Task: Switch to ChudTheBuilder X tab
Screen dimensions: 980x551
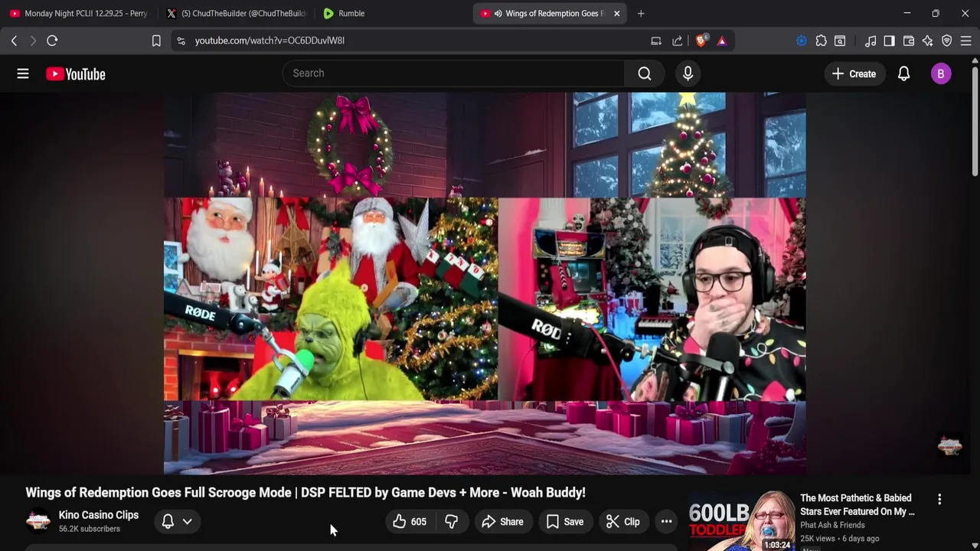Action: coord(236,13)
